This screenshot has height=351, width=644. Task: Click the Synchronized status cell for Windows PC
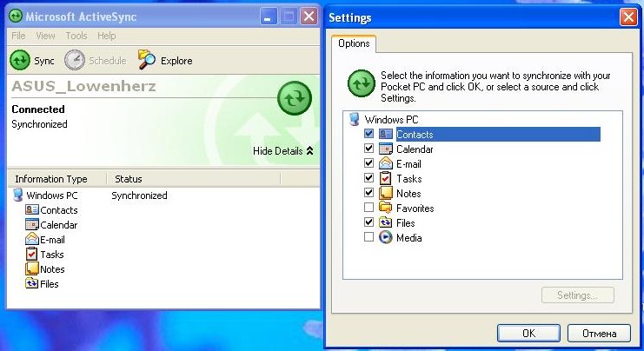(139, 195)
